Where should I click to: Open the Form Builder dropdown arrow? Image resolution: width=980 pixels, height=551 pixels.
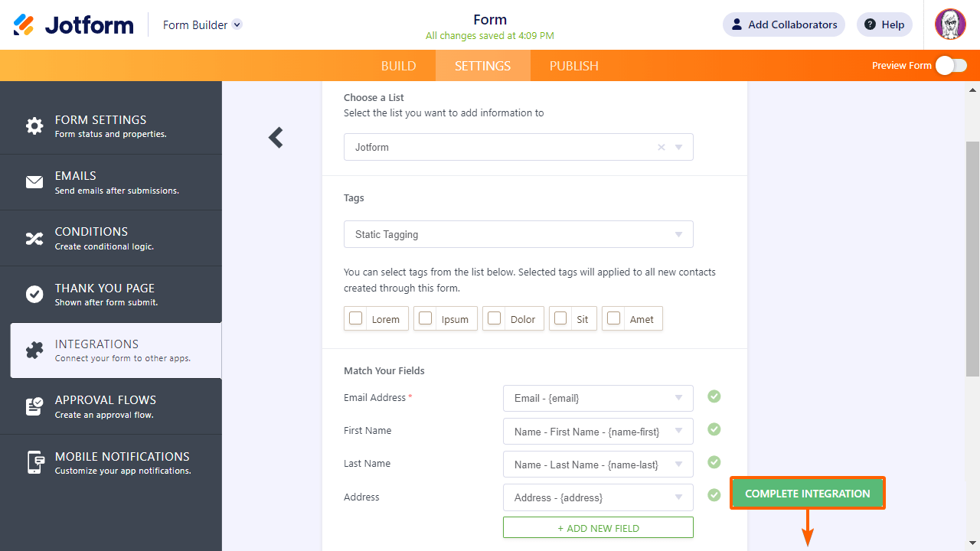click(237, 24)
